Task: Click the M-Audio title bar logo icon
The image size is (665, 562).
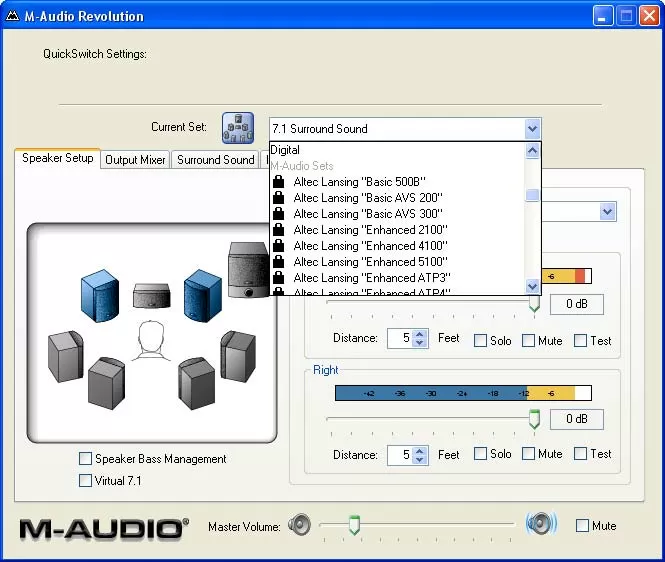Action: click(13, 16)
